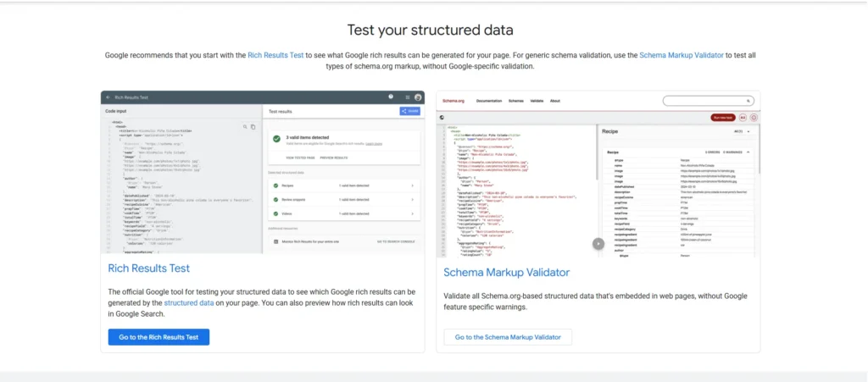Click the back arrow in Rich Results Test header
This screenshot has height=382, width=868.
click(108, 97)
